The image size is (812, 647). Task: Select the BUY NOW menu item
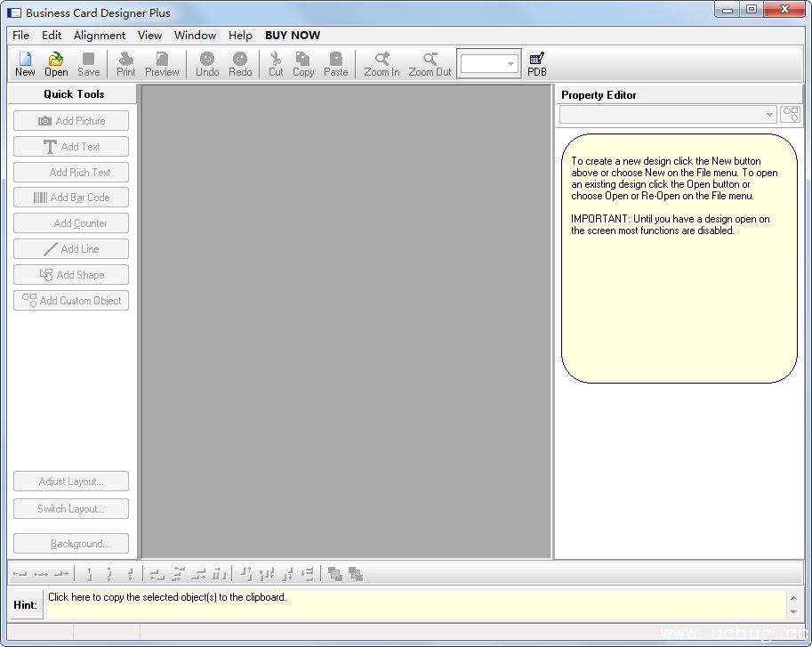(x=293, y=36)
